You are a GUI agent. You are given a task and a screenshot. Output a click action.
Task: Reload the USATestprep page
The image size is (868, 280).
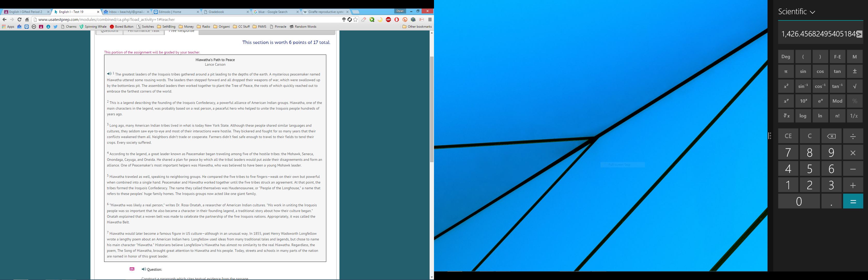(20, 20)
